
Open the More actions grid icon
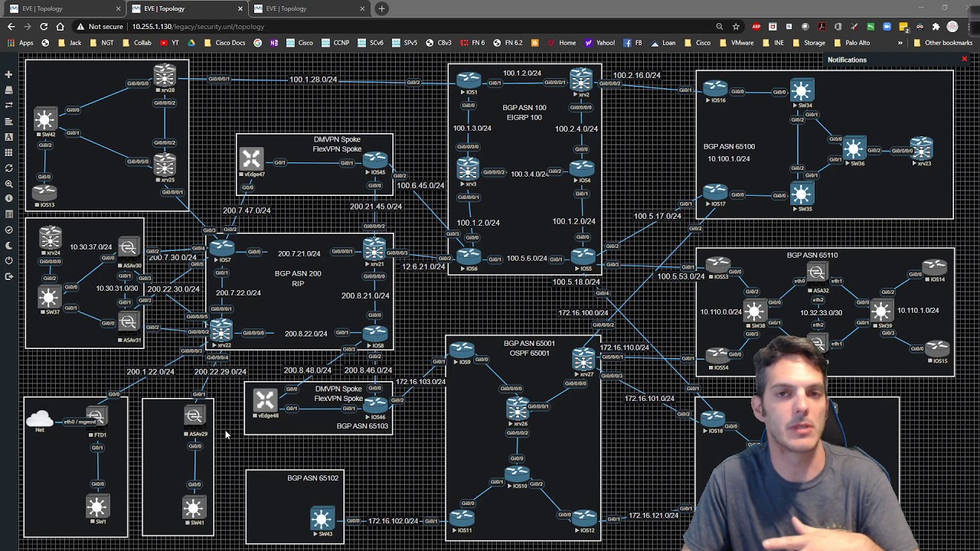(8, 152)
